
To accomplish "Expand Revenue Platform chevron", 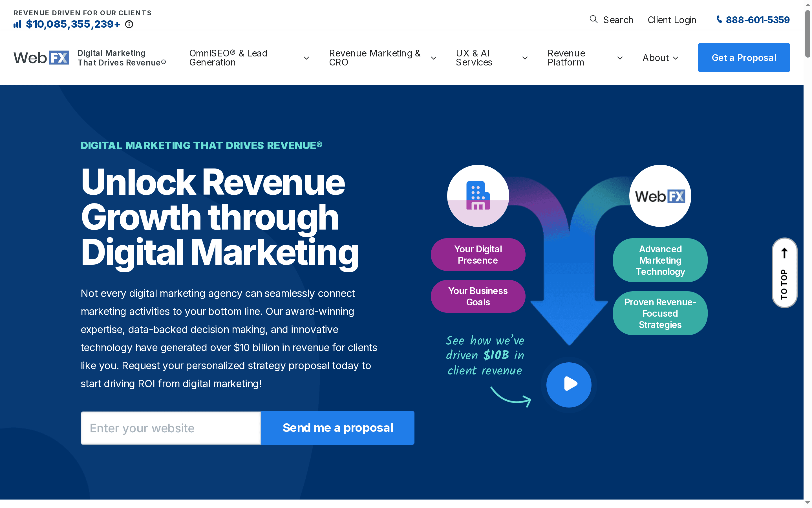I will pos(620,58).
